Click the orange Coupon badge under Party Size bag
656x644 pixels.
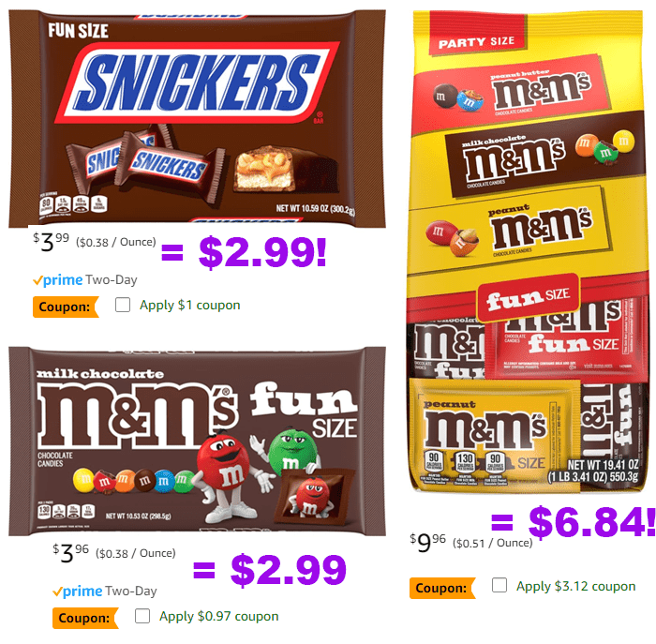coord(442,588)
